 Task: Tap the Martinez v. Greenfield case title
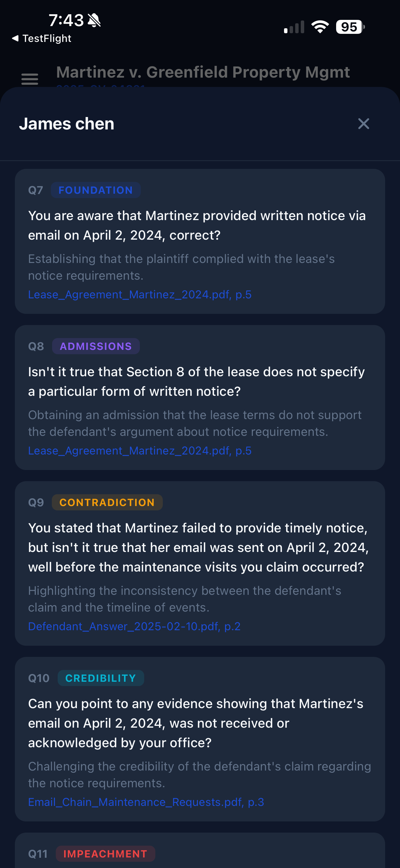[x=203, y=72]
